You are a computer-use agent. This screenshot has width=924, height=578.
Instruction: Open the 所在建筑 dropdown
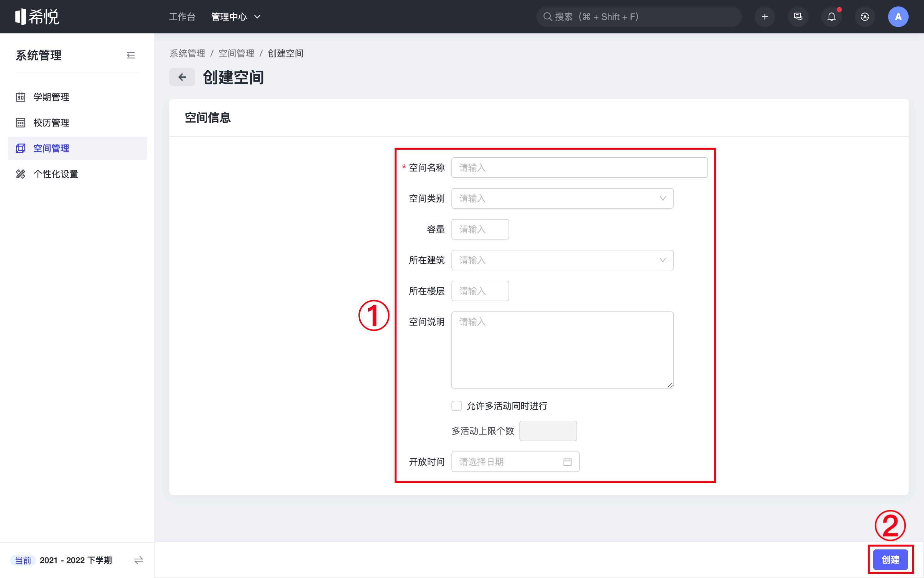562,260
